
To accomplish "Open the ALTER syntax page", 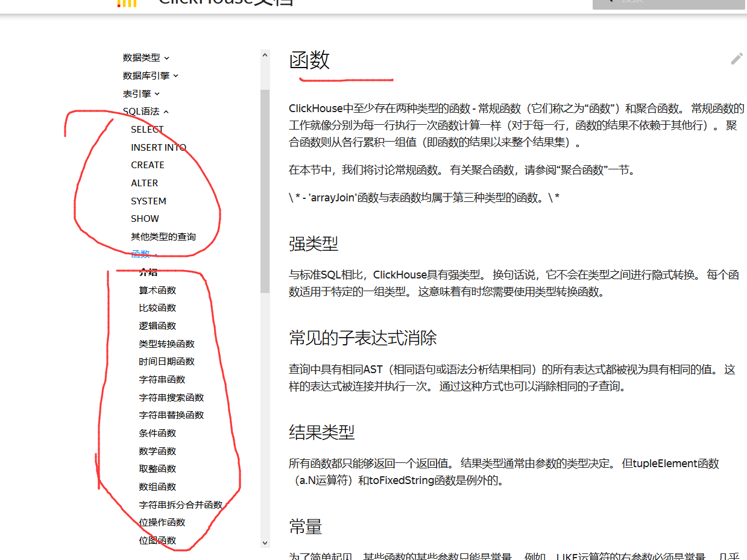I will (145, 183).
